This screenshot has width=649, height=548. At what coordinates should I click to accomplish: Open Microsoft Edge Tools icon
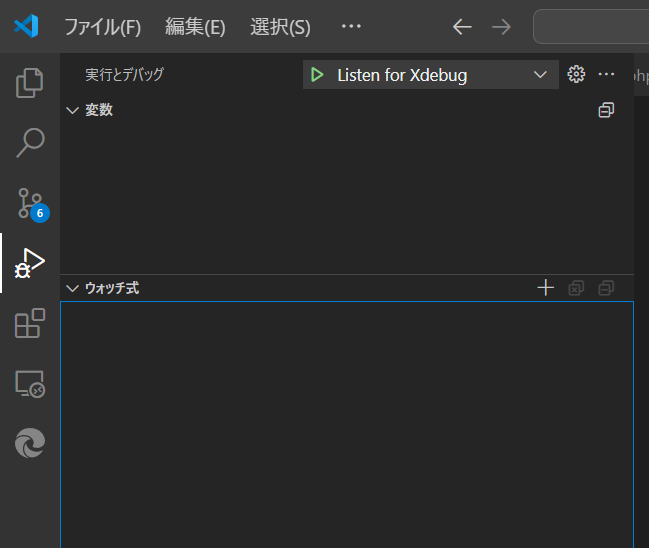(x=30, y=443)
